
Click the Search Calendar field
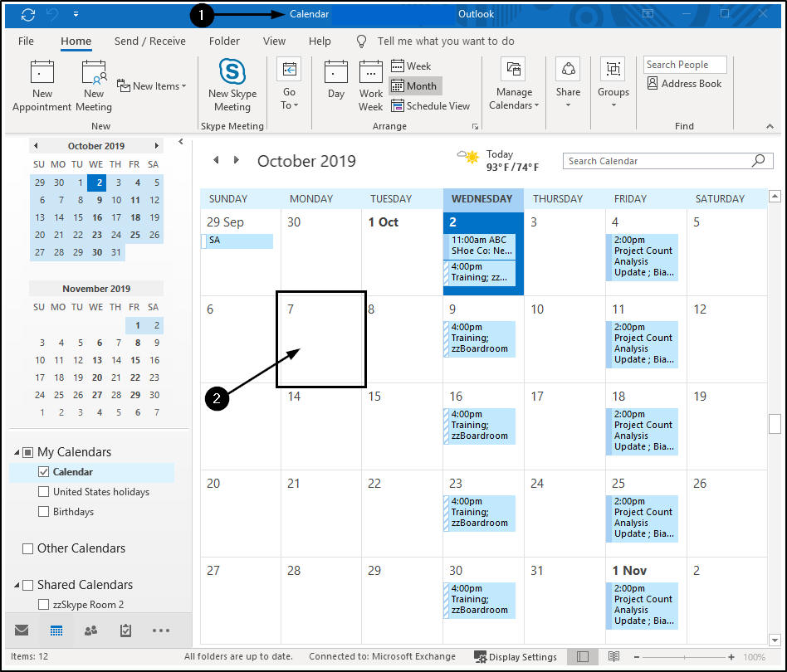657,161
